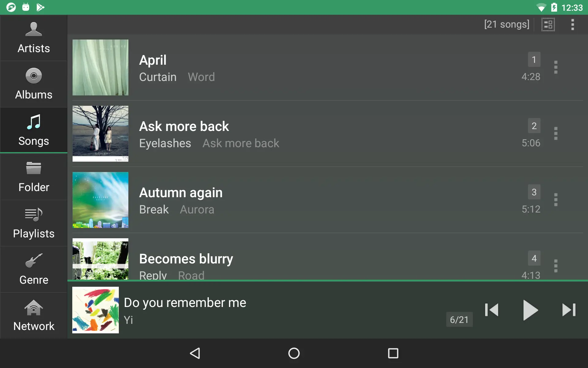Screen dimensions: 588x368
Task: Open the Network section
Action: 34,316
